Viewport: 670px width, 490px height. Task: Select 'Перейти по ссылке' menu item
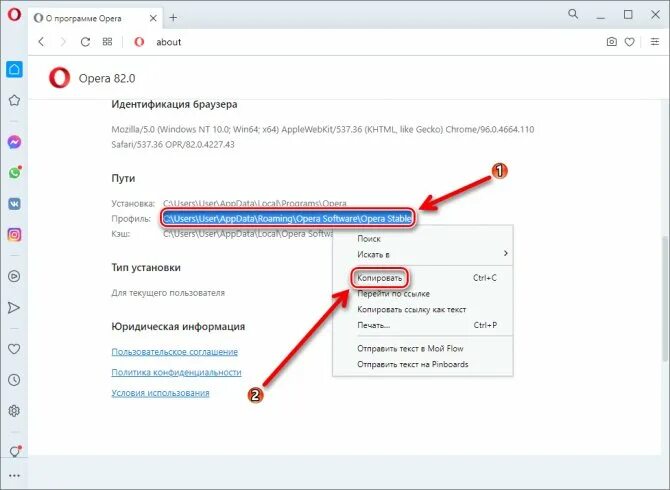click(423, 294)
